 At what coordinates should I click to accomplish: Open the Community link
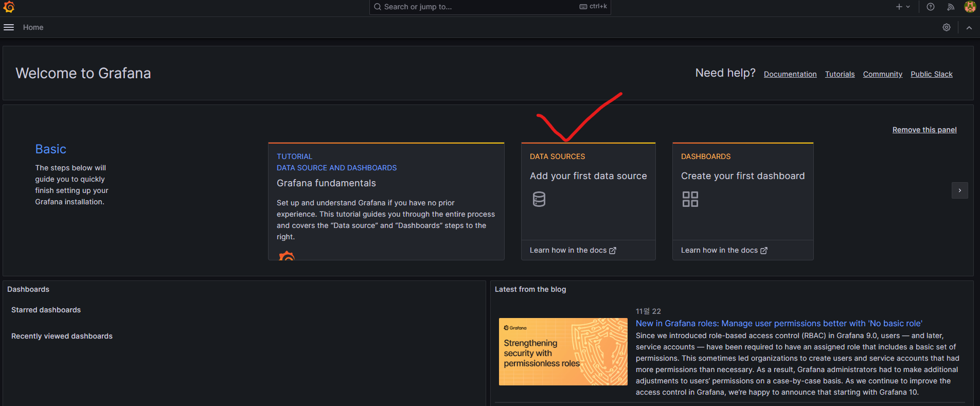(883, 74)
